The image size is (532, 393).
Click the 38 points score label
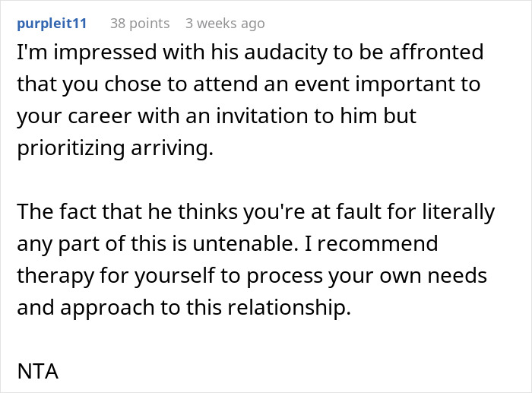139,24
